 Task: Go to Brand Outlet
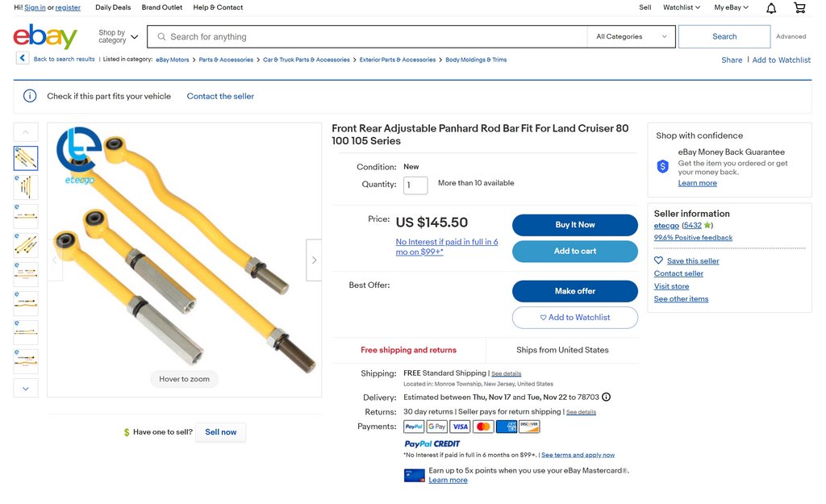click(162, 7)
